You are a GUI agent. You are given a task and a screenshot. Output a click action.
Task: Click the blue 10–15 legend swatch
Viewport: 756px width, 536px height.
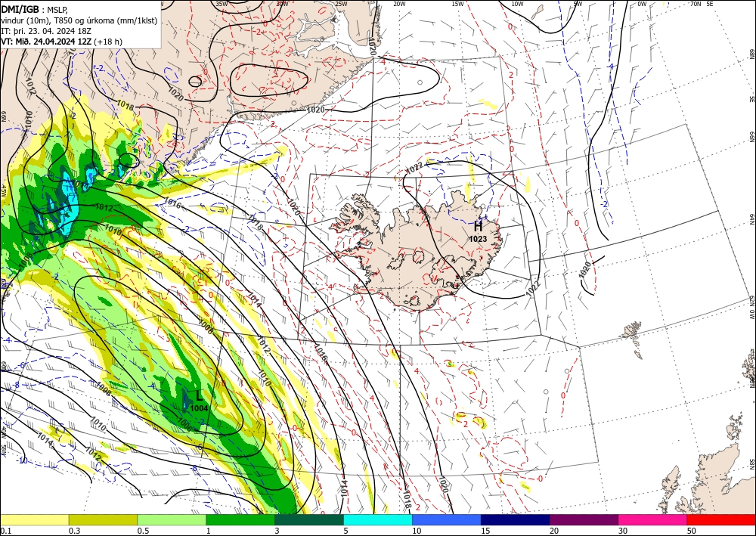pyautogui.click(x=447, y=519)
